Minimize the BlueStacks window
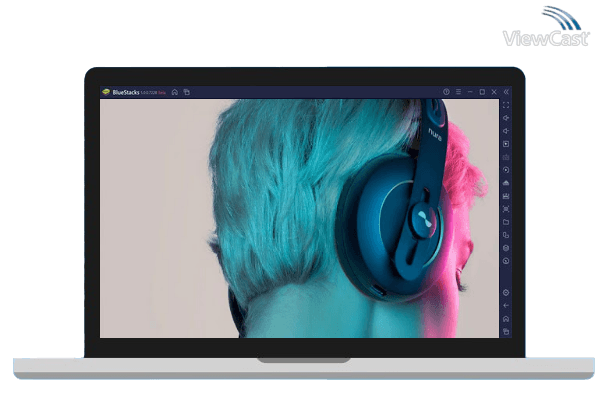Viewport: 602px width, 414px height. 470,92
